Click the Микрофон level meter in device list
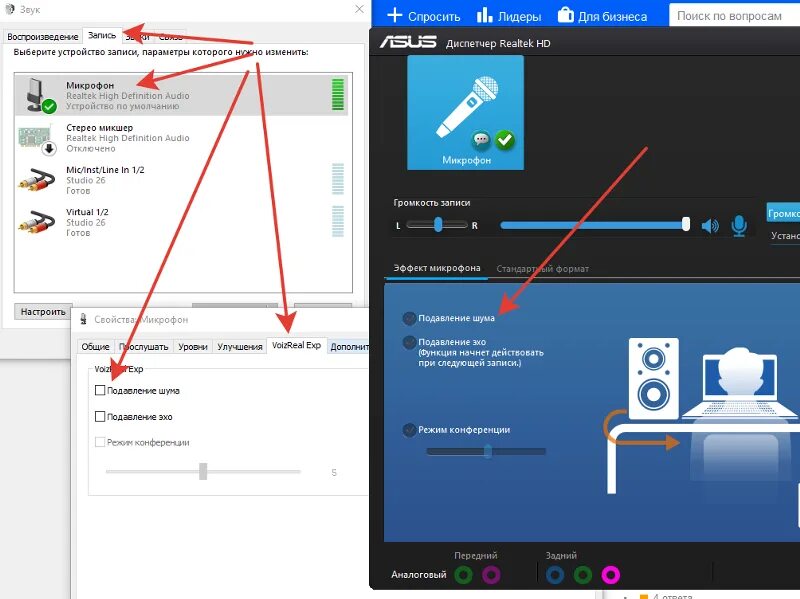800x599 pixels. 338,94
